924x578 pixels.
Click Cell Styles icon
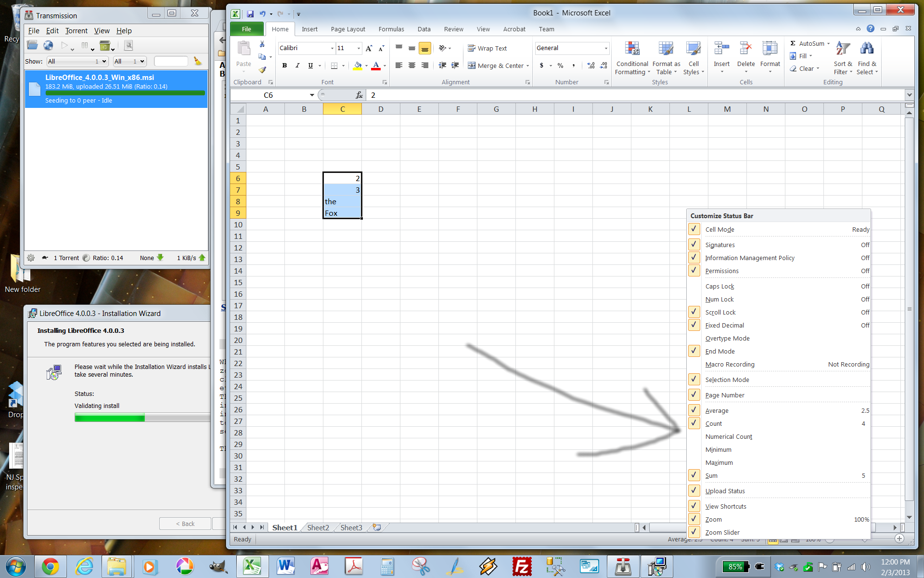pos(693,58)
